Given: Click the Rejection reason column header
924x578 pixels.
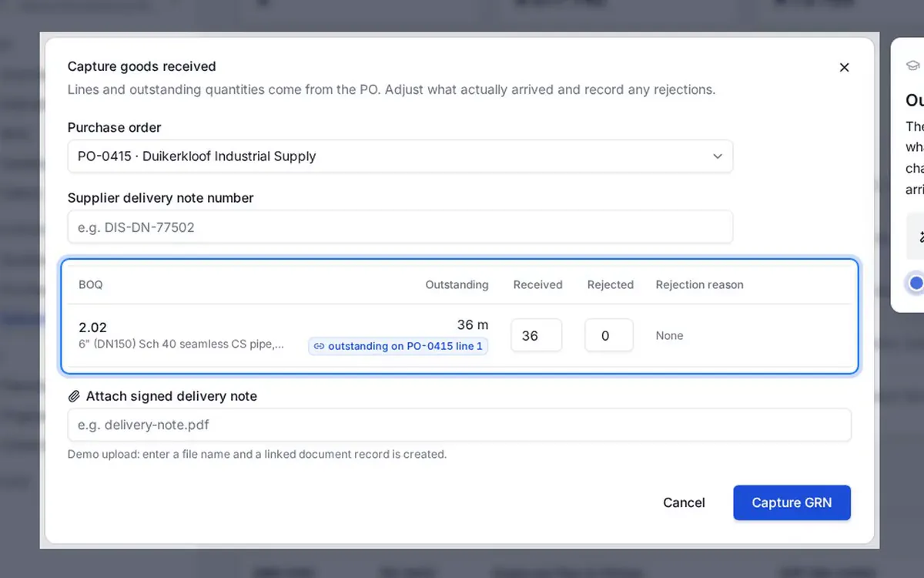Looking at the screenshot, I should (x=699, y=284).
